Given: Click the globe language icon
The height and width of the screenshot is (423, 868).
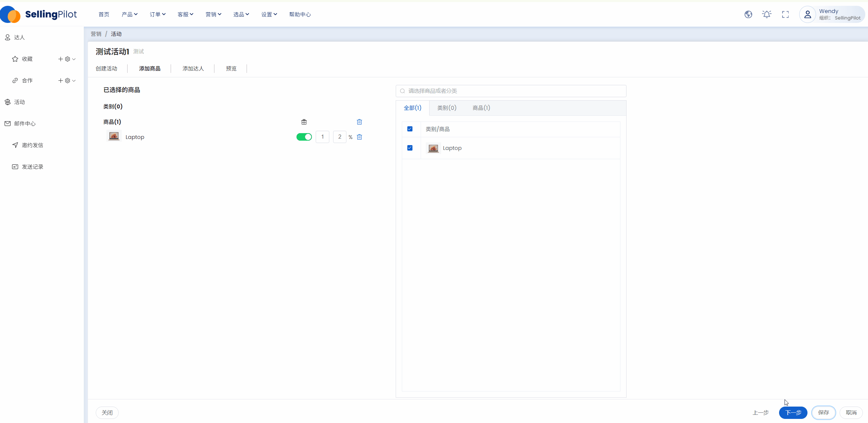Looking at the screenshot, I should pos(748,14).
